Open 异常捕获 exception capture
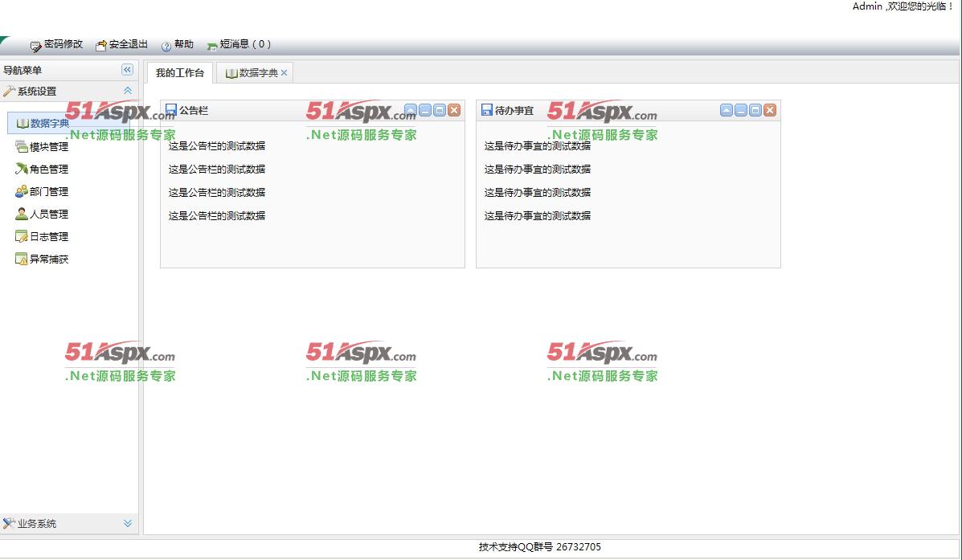This screenshot has width=962, height=560. tap(49, 260)
